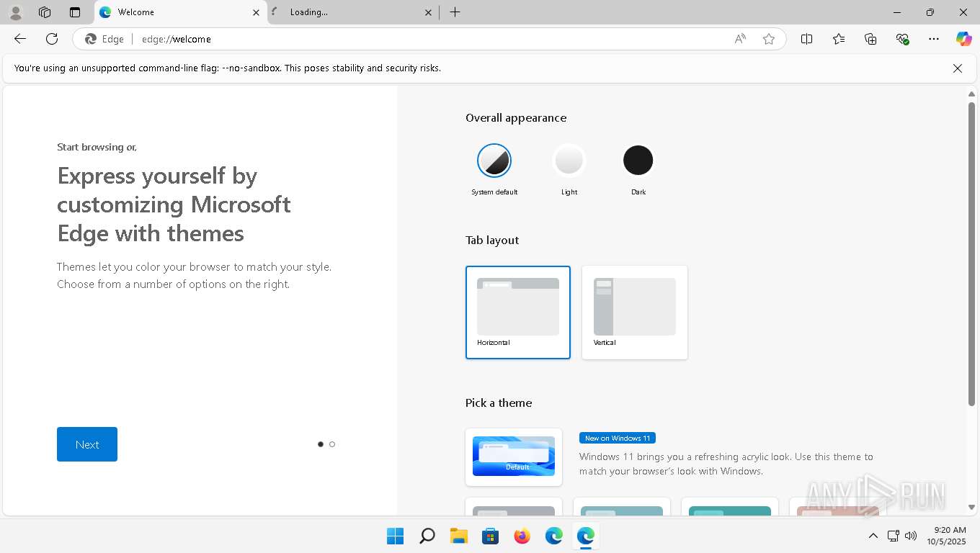Open Browser essentials heart icon
The height and width of the screenshot is (553, 980).
pyautogui.click(x=902, y=39)
